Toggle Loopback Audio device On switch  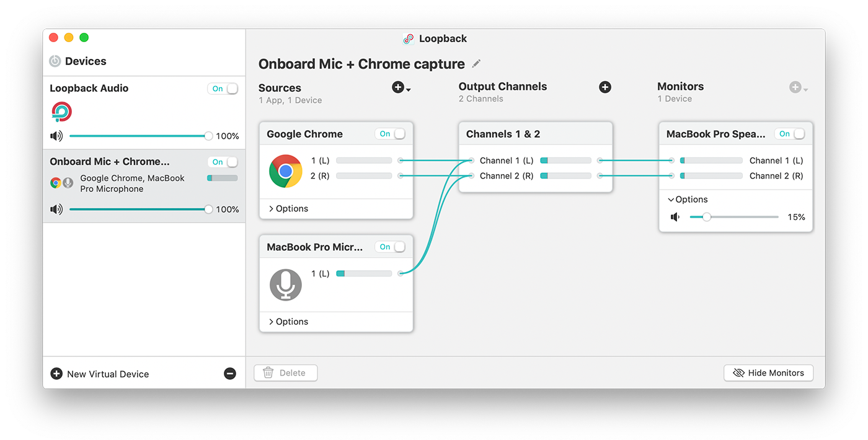click(x=223, y=89)
